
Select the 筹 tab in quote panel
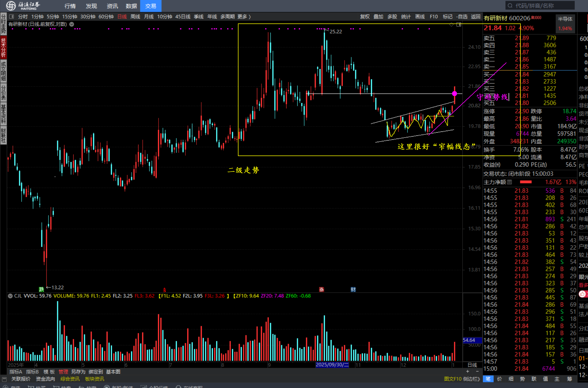[569, 379]
